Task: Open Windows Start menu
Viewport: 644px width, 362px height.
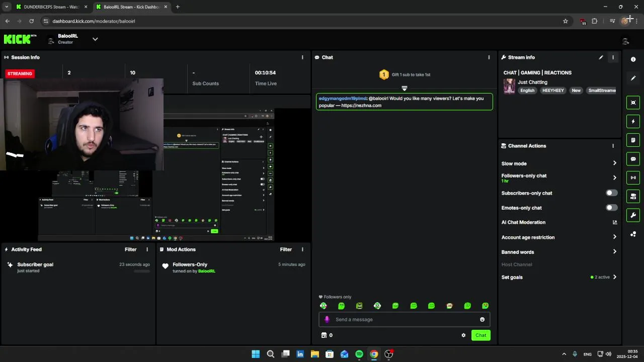Action: 256,354
